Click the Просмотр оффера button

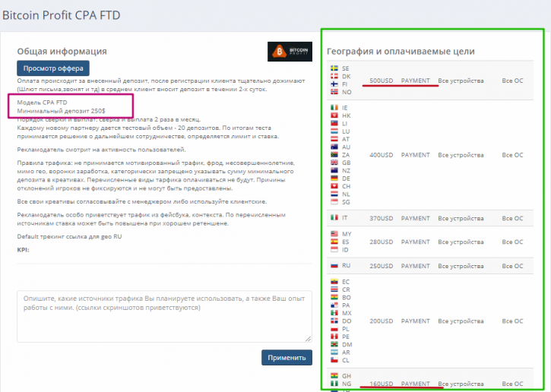(x=53, y=68)
